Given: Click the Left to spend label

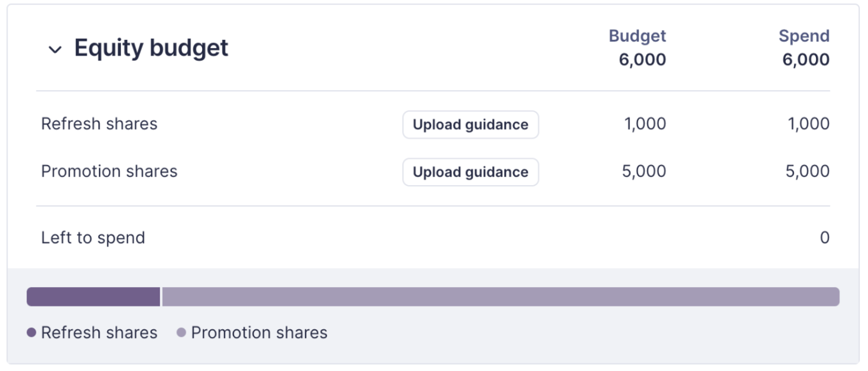Looking at the screenshot, I should [93, 238].
